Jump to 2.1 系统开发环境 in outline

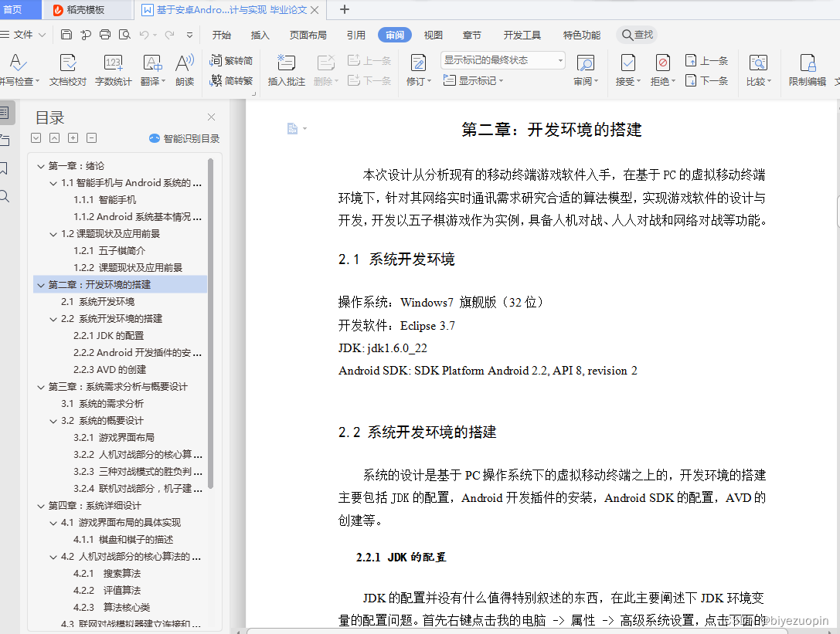[x=97, y=301]
